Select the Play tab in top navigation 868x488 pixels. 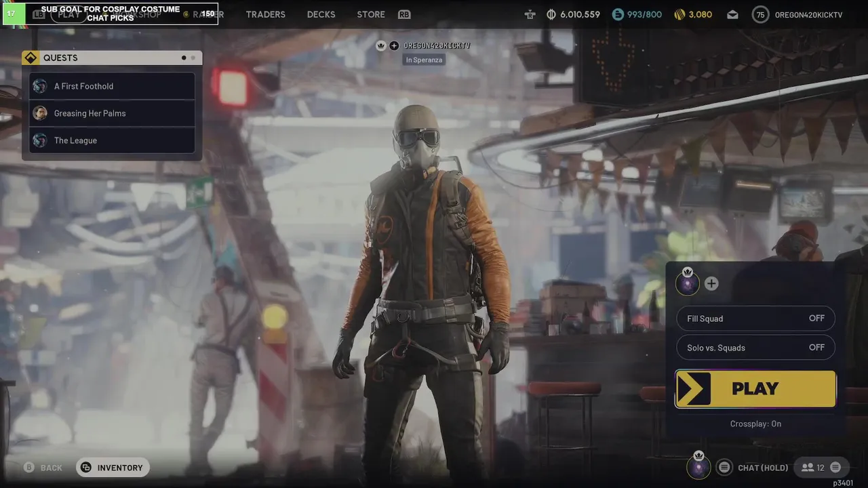pyautogui.click(x=69, y=14)
